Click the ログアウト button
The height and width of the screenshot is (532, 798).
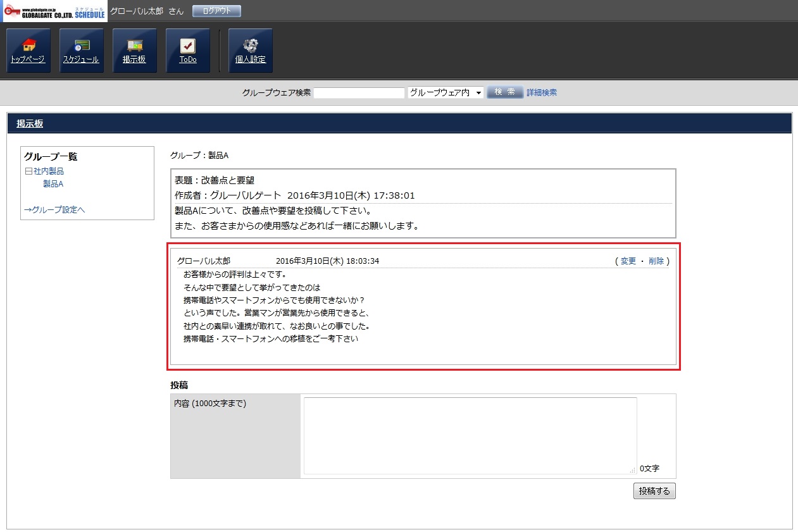pos(216,11)
